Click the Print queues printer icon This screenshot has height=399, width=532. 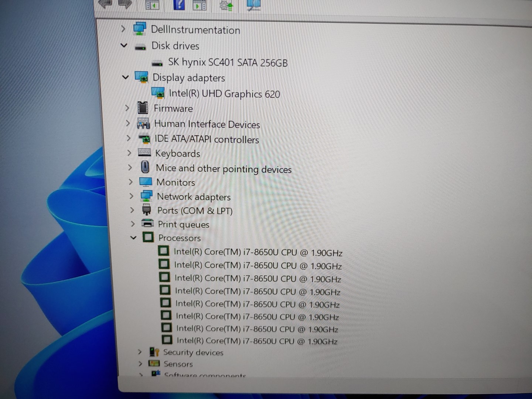(x=147, y=224)
